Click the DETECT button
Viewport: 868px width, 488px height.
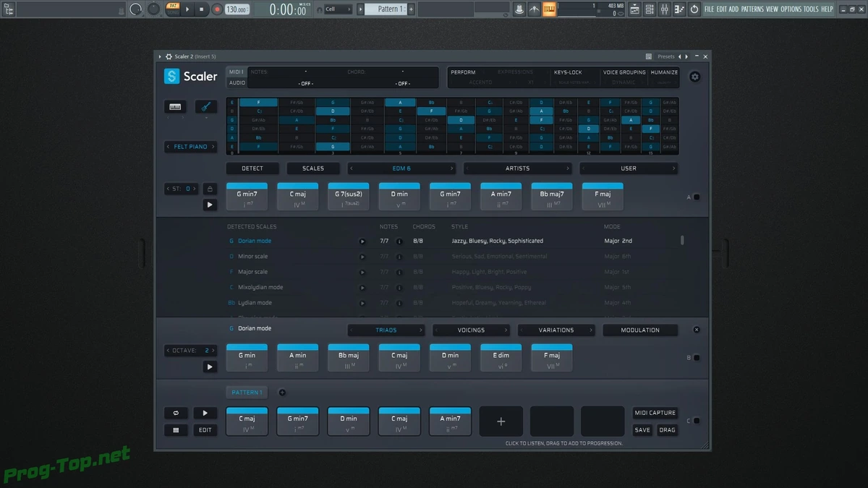252,168
